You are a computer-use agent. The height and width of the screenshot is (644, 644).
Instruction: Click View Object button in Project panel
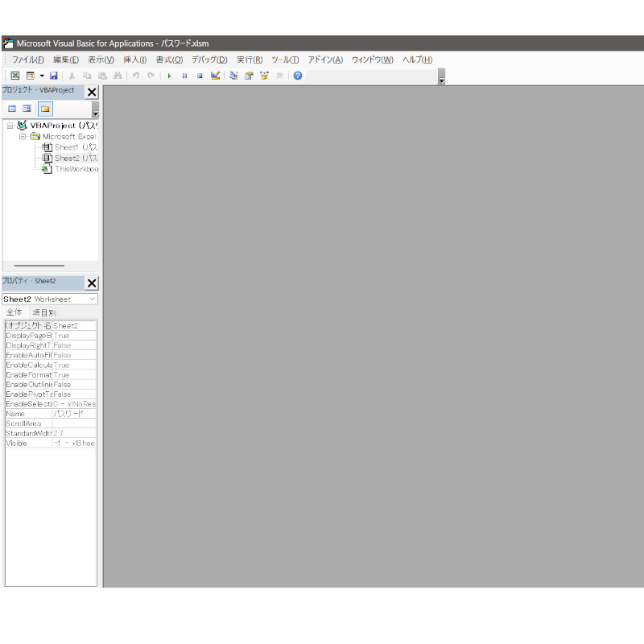(x=27, y=109)
